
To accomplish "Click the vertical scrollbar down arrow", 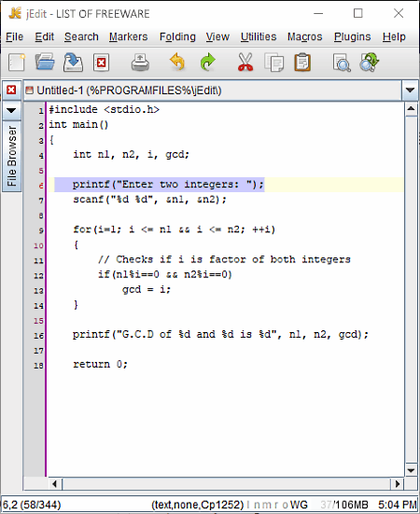I will (x=411, y=471).
